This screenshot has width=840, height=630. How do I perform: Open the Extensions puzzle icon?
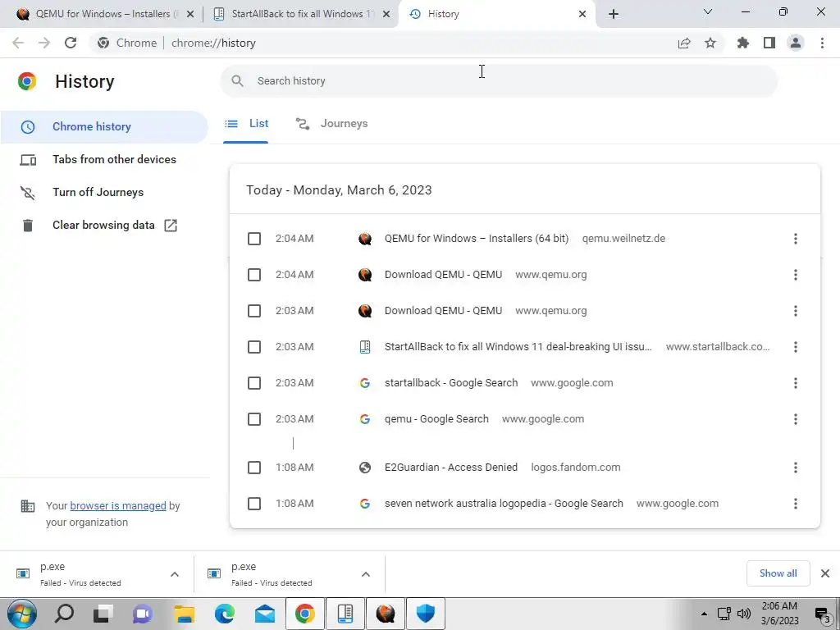(x=743, y=43)
